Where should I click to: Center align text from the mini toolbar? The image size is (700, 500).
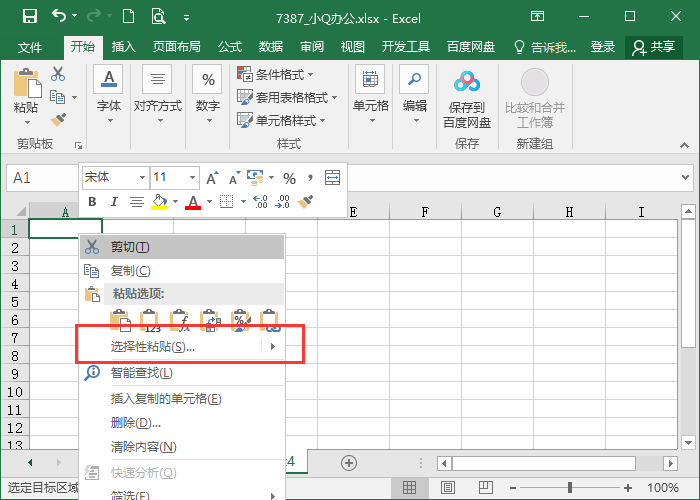click(x=137, y=202)
